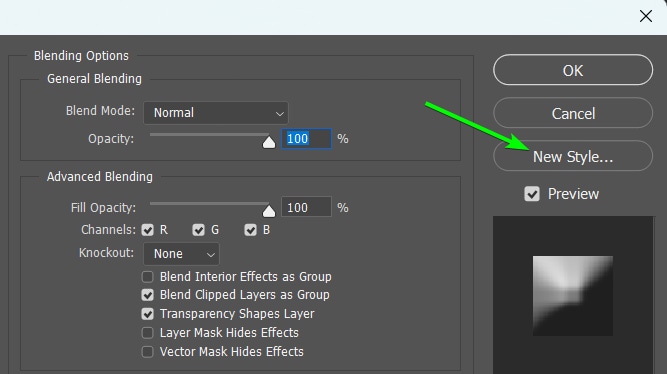Click the Opacity slider handle

coord(269,142)
